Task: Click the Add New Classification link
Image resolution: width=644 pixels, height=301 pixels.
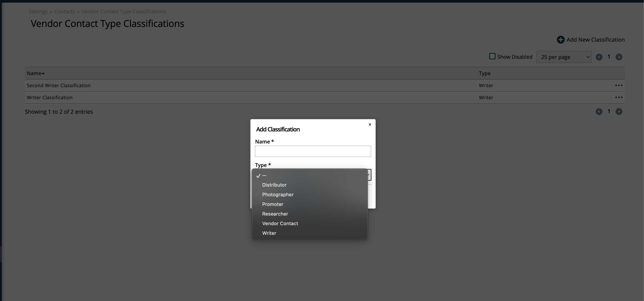Action: coord(595,39)
